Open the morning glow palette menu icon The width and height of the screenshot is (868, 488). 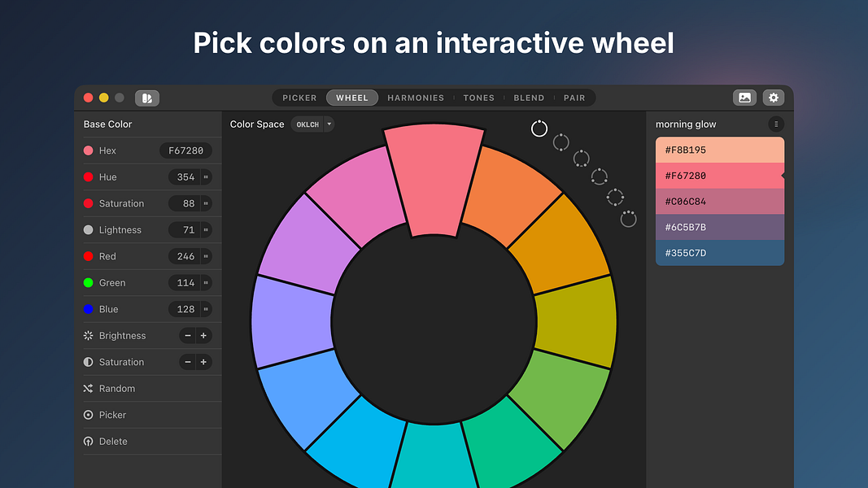[776, 124]
